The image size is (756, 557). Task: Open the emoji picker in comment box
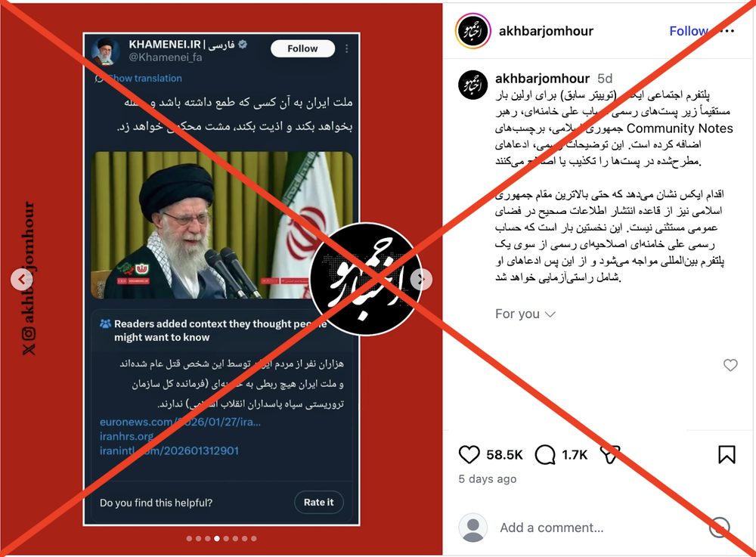[x=720, y=527]
